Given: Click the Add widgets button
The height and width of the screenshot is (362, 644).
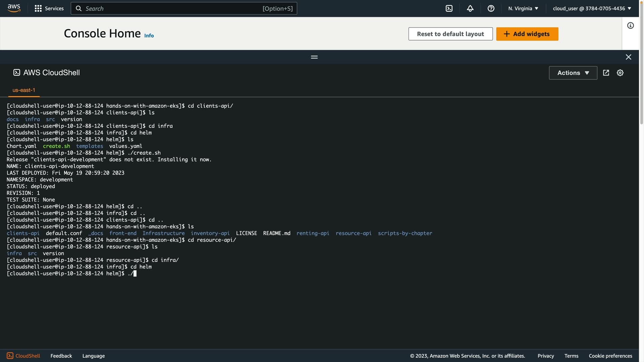Looking at the screenshot, I should pos(527,34).
